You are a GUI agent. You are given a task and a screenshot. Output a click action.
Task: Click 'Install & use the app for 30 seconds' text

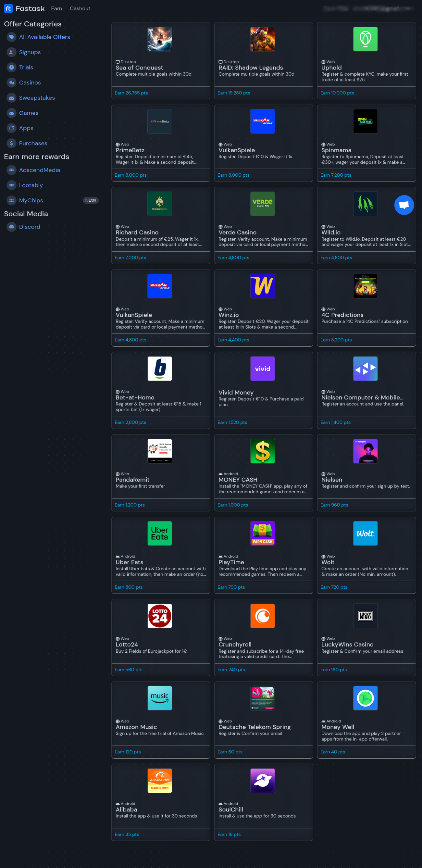tap(257, 816)
